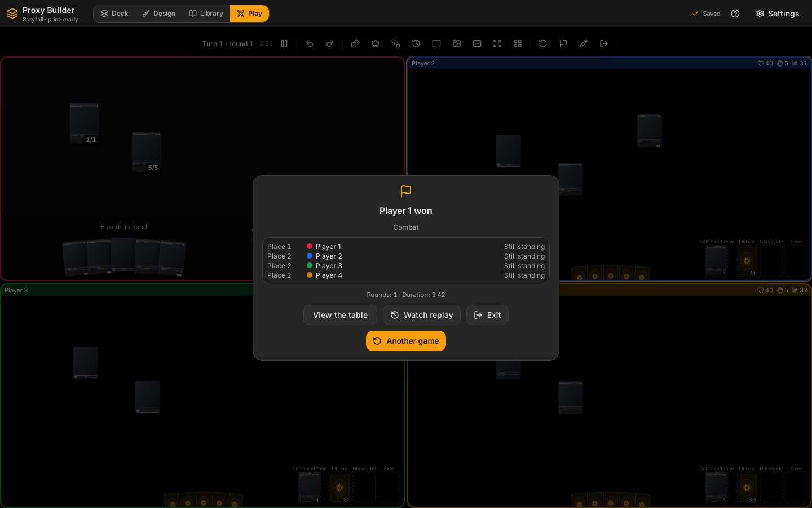Image resolution: width=812 pixels, height=508 pixels.
Task: Click the View the table button
Action: 340,315
